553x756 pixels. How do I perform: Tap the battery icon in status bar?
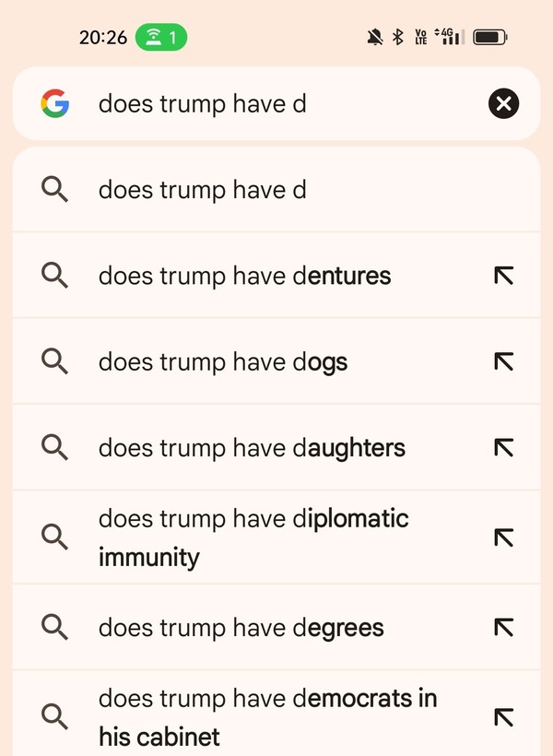point(489,38)
